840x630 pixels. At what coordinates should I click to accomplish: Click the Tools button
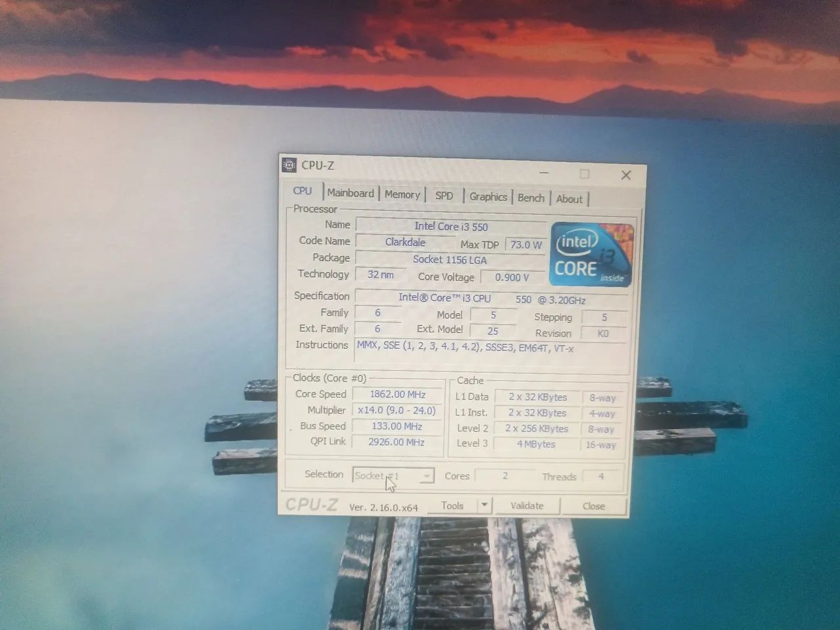(x=452, y=505)
